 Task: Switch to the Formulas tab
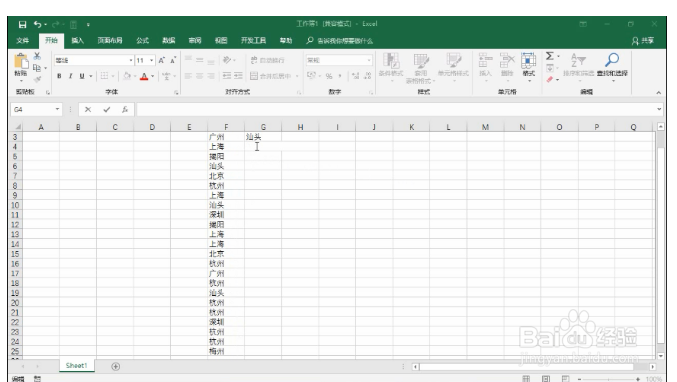pyautogui.click(x=142, y=41)
